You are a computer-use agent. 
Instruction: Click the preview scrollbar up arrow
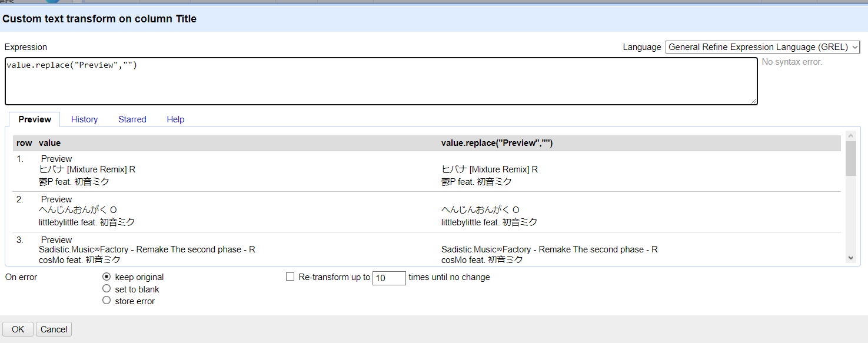tap(851, 135)
